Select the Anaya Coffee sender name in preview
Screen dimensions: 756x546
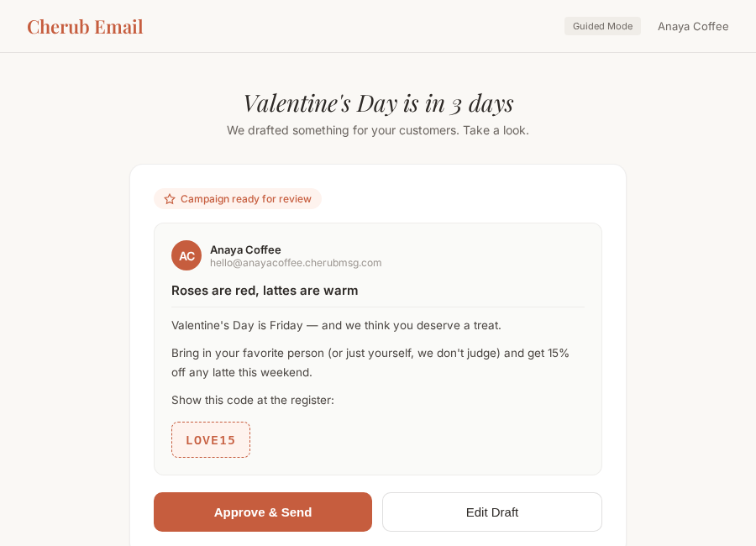[245, 249]
